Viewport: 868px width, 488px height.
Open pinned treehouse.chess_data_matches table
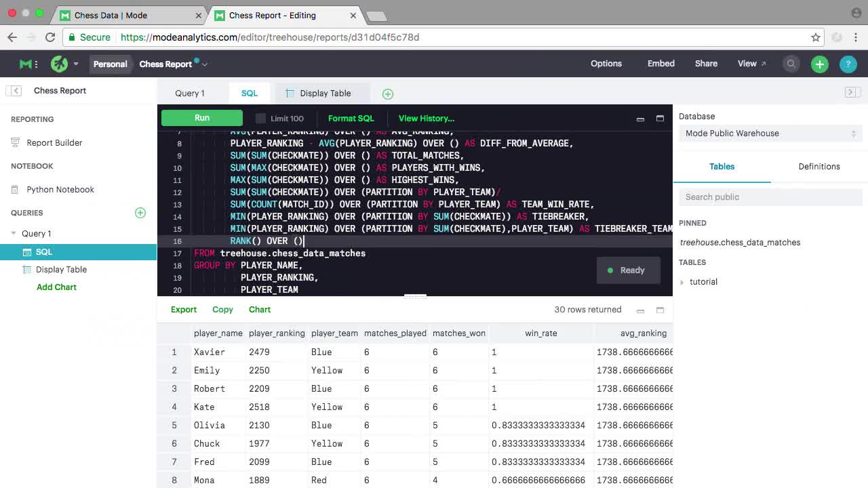tap(740, 243)
